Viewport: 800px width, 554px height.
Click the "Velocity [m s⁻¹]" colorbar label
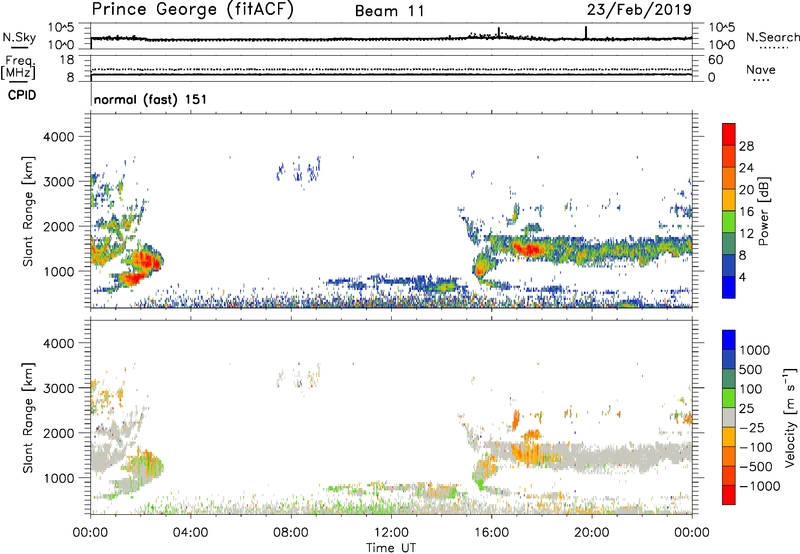pos(790,417)
